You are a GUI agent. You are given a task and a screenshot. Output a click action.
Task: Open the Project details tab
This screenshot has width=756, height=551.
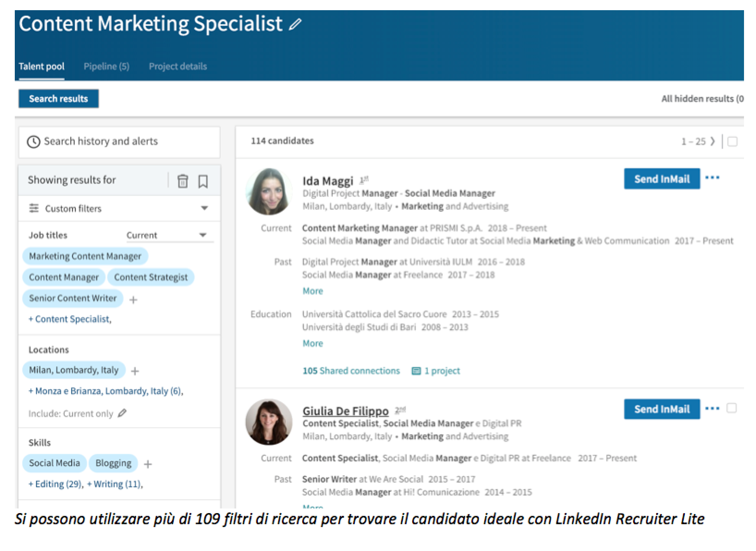point(177,67)
